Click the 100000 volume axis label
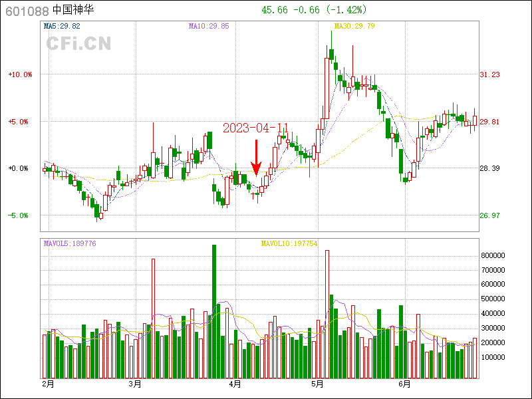 493,357
